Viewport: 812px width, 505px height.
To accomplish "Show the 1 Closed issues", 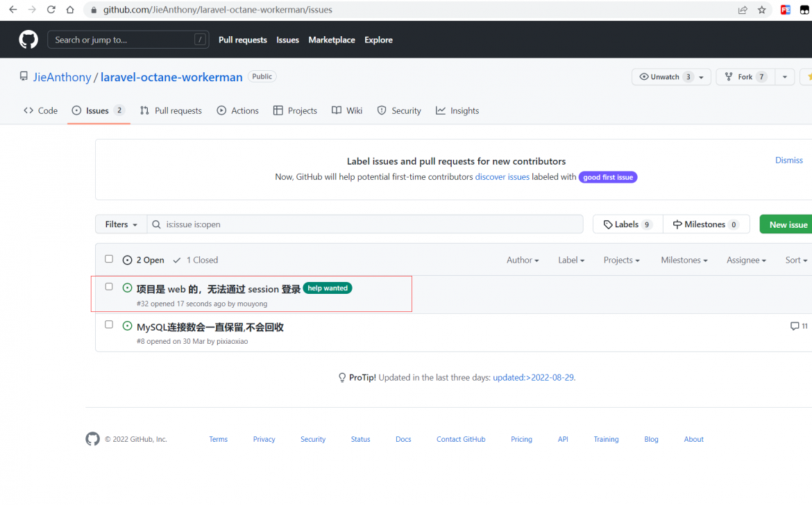I will pos(195,260).
